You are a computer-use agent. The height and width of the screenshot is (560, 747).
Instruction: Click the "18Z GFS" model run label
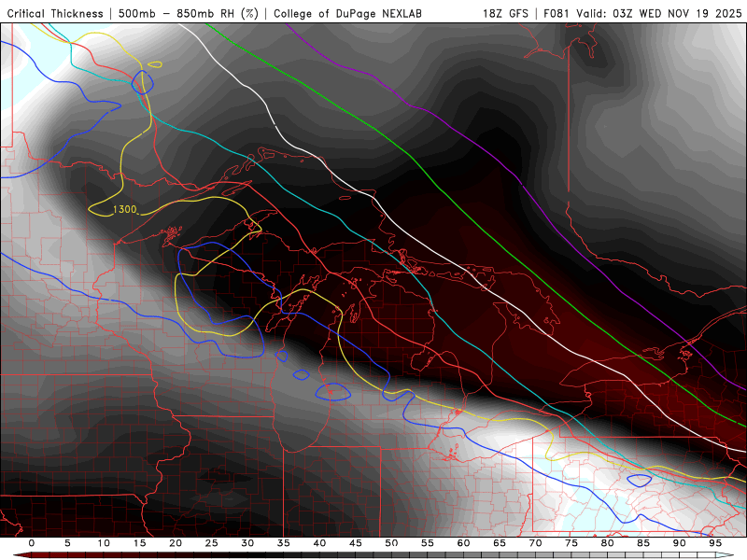[505, 13]
